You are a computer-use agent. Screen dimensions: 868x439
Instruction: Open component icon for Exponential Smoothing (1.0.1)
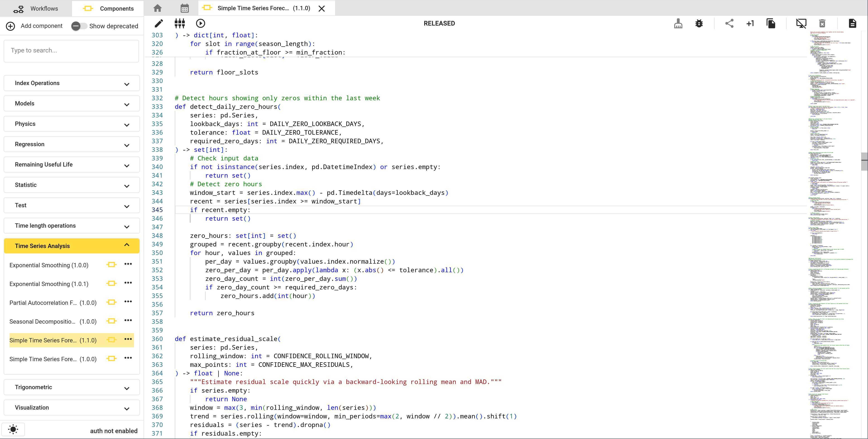(x=112, y=283)
